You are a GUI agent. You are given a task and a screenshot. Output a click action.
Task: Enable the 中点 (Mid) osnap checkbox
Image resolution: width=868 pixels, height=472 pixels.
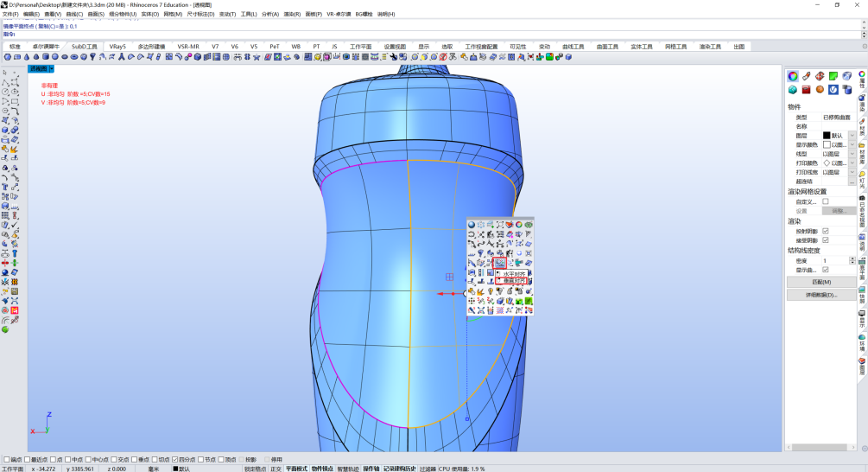tap(68, 460)
